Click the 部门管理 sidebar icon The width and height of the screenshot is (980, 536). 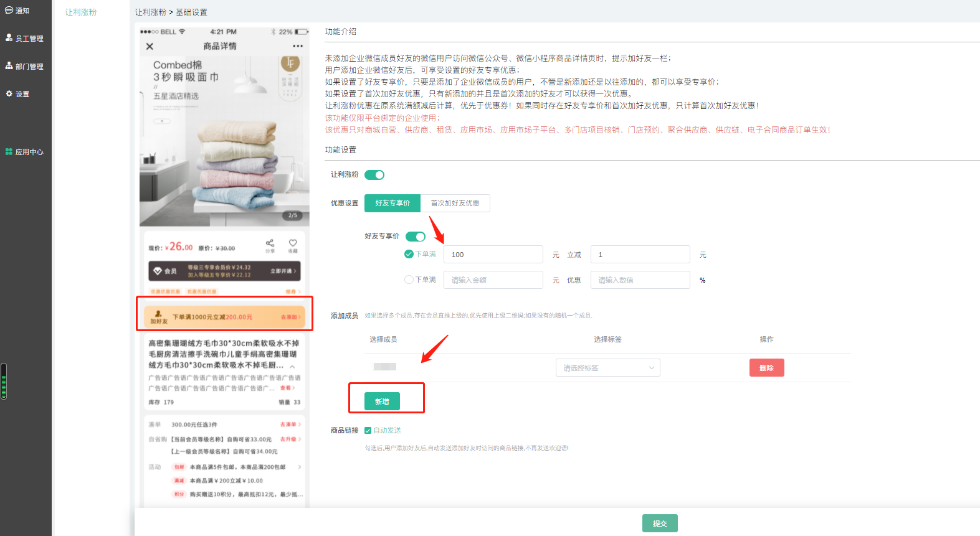9,66
